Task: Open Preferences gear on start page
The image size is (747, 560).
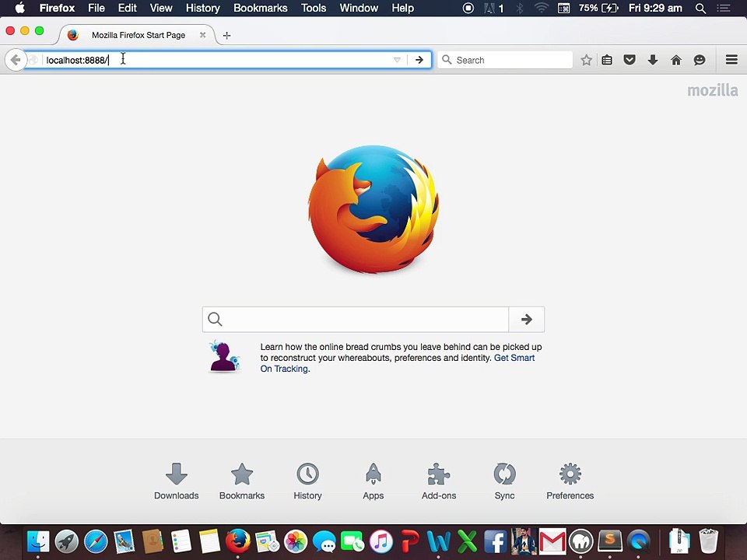Action: (570, 481)
